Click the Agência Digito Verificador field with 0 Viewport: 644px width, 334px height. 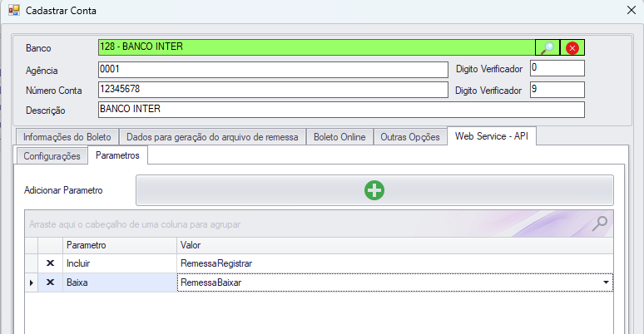(x=557, y=68)
